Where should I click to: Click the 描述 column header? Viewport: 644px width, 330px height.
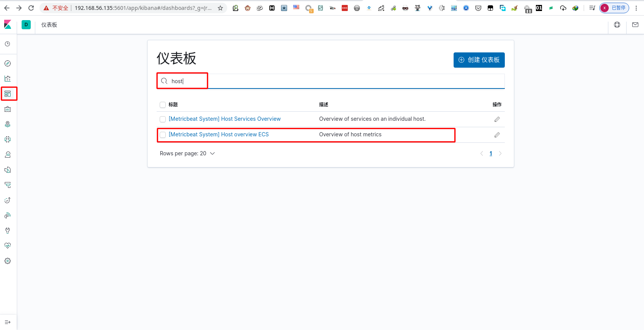pos(324,104)
